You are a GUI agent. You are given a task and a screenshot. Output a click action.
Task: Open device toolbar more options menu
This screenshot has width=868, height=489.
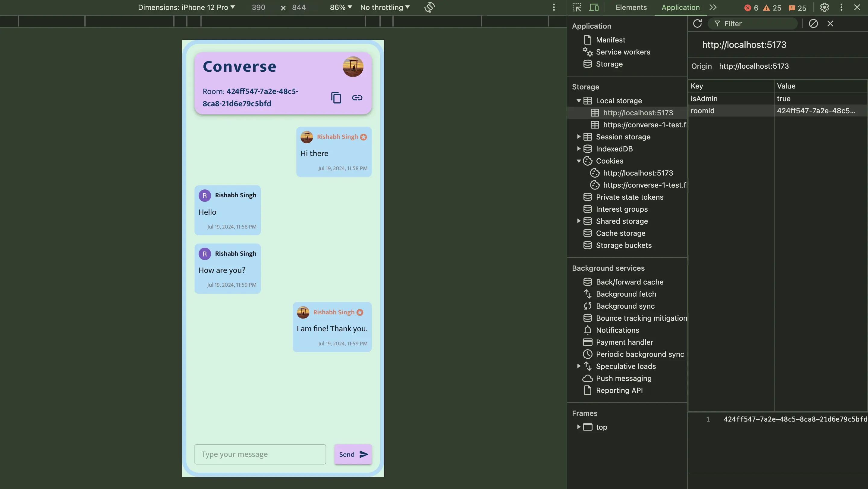(554, 8)
